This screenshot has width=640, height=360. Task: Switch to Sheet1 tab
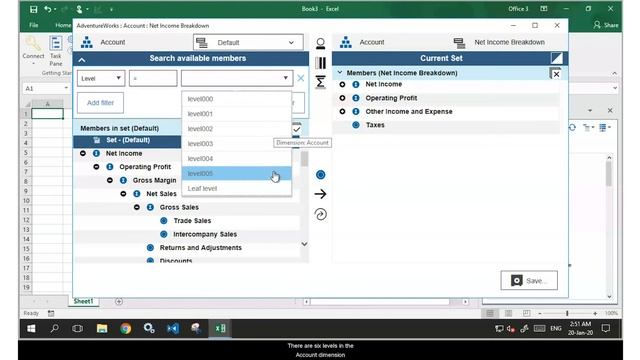click(83, 301)
